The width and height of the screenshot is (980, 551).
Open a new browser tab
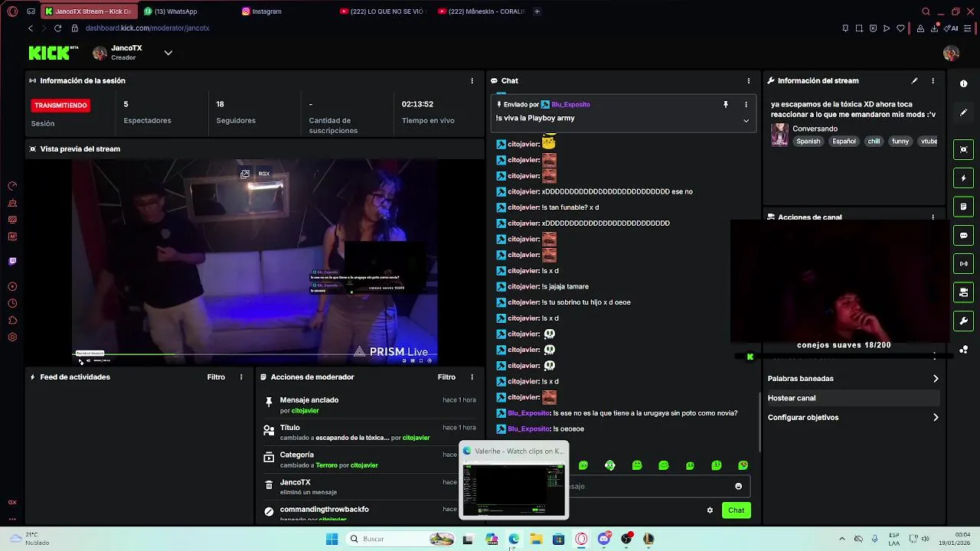[537, 11]
